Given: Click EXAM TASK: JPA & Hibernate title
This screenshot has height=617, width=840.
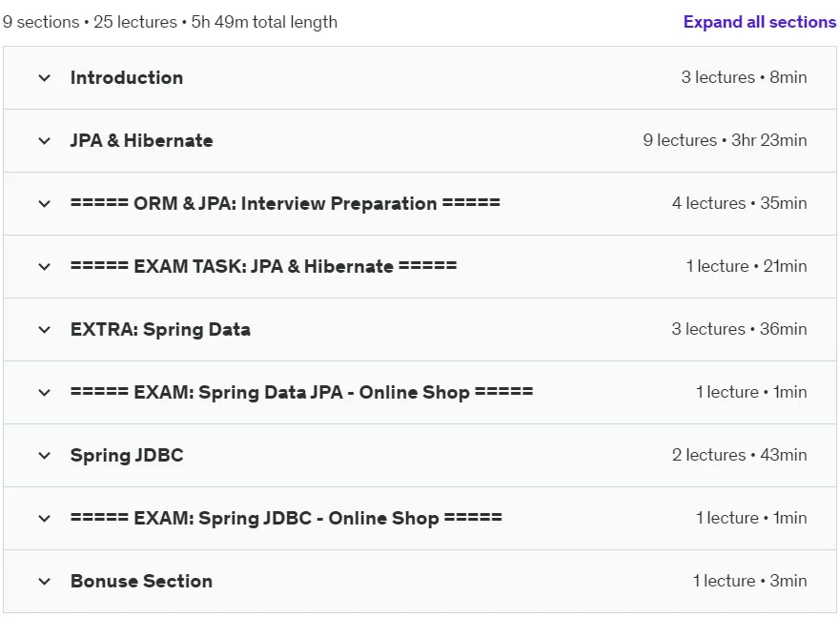Looking at the screenshot, I should point(263,266).
